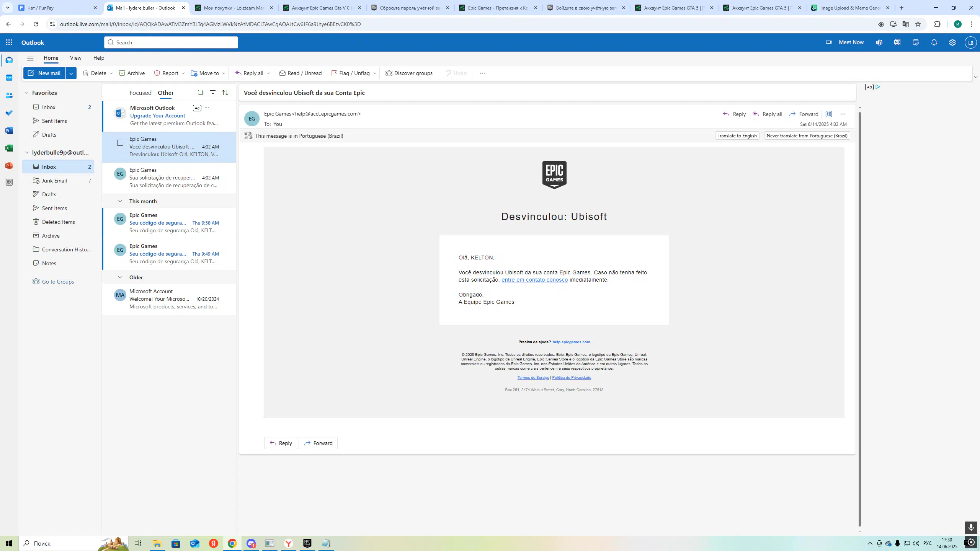
Task: Open More actions for the open email
Action: [843, 114]
